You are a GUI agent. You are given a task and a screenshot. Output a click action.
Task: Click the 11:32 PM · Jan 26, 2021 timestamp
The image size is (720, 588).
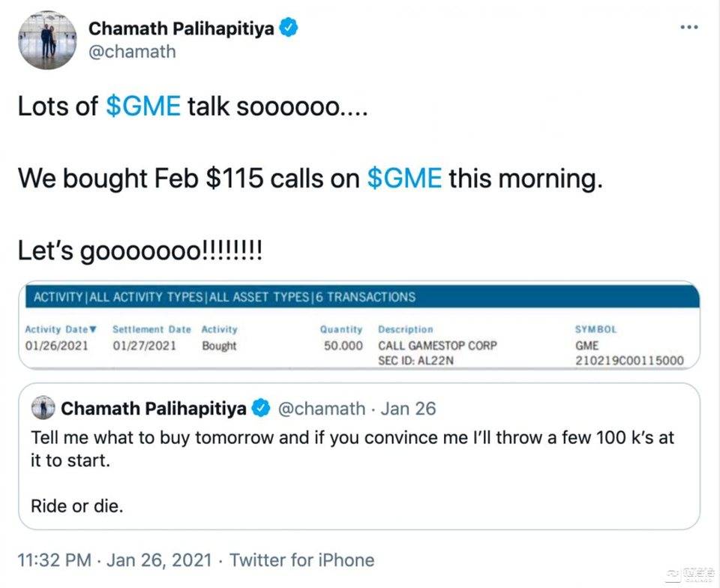click(x=115, y=560)
